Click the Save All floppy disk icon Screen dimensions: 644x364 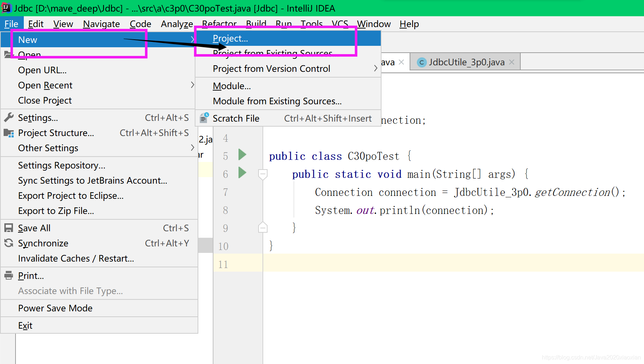[x=9, y=228]
